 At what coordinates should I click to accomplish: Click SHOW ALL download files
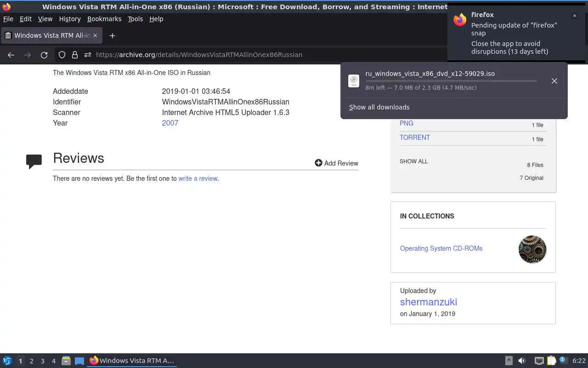pyautogui.click(x=413, y=161)
